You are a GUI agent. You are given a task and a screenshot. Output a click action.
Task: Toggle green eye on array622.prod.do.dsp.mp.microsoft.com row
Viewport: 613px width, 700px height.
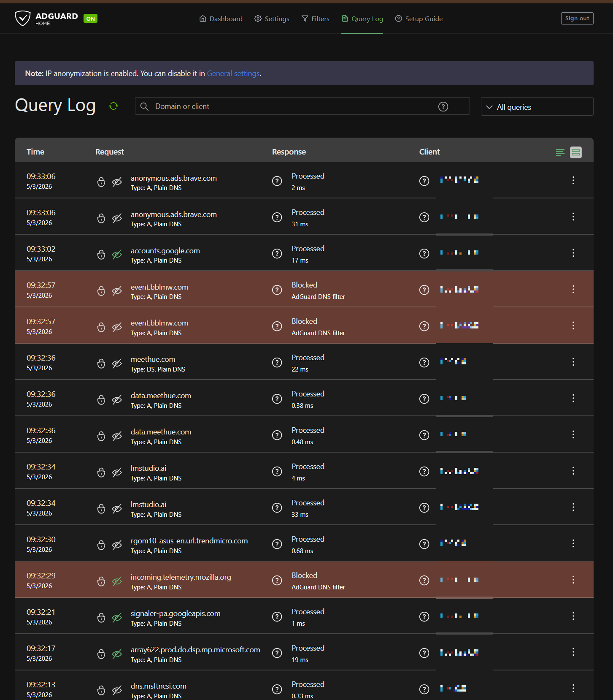pos(117,654)
